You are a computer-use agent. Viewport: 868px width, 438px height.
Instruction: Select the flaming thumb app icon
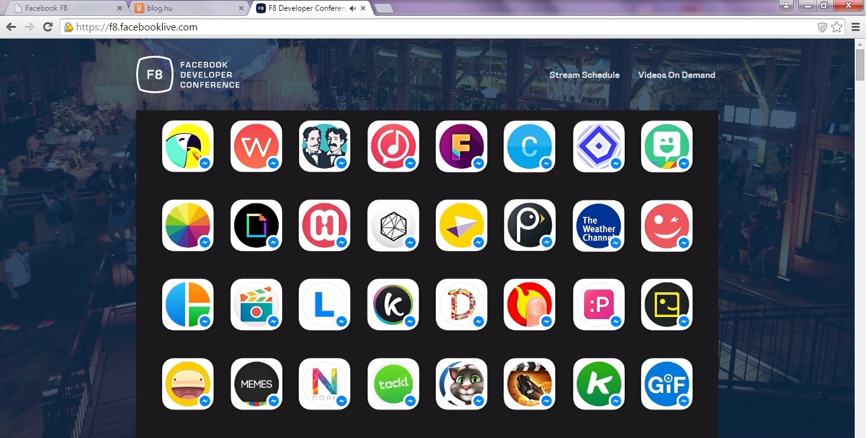coord(530,305)
